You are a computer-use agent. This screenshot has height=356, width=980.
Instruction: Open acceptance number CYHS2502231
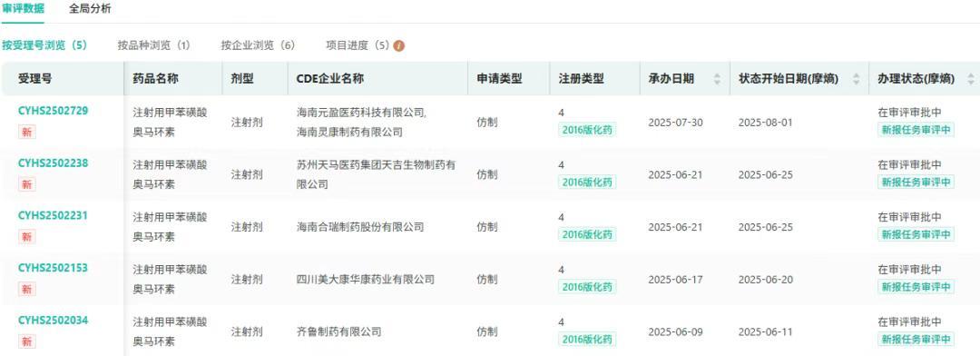(54, 216)
